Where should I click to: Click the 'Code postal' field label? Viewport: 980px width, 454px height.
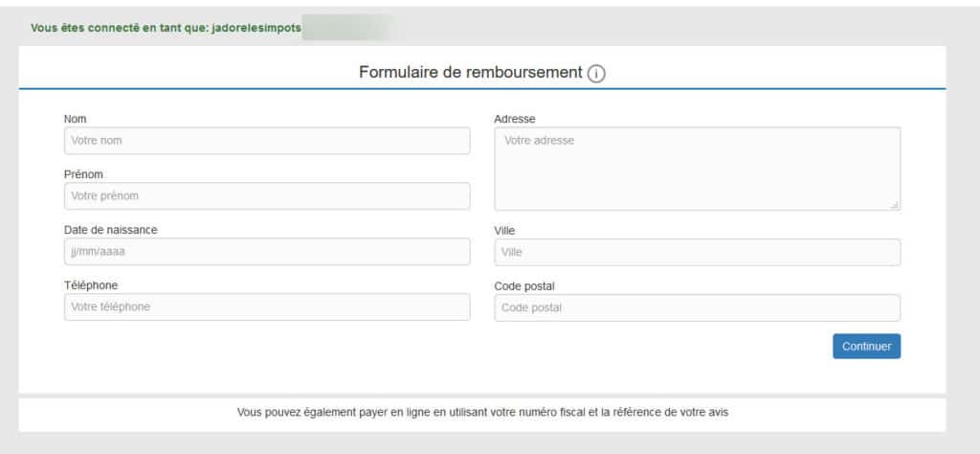pos(524,286)
